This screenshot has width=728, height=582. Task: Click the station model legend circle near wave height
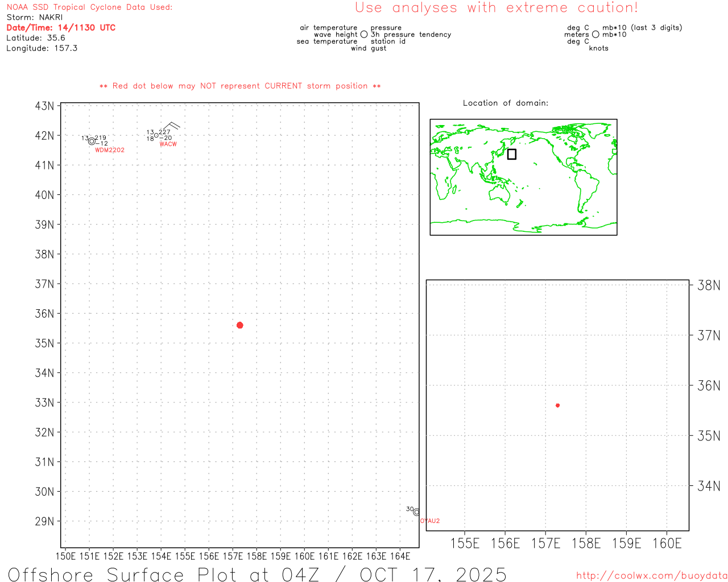364,35
